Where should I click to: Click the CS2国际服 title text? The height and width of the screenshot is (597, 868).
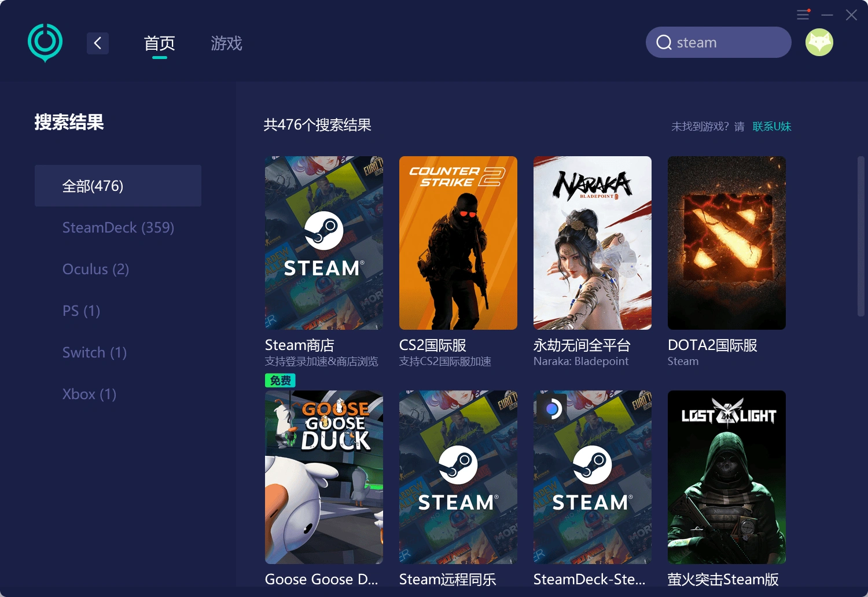coord(433,345)
